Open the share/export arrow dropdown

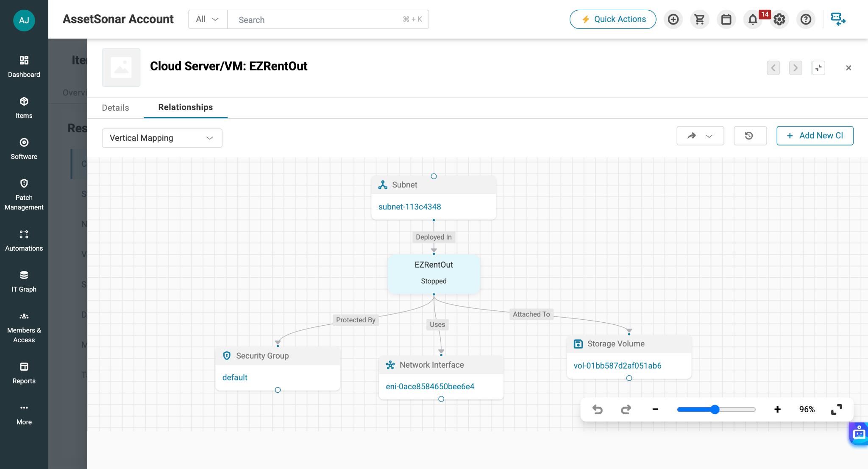tap(700, 136)
